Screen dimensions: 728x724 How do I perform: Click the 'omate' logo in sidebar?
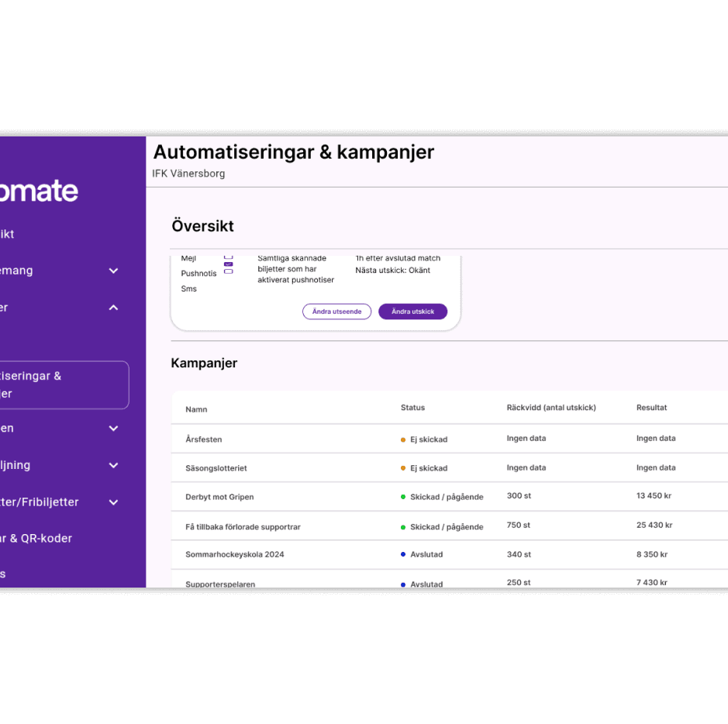point(39,191)
